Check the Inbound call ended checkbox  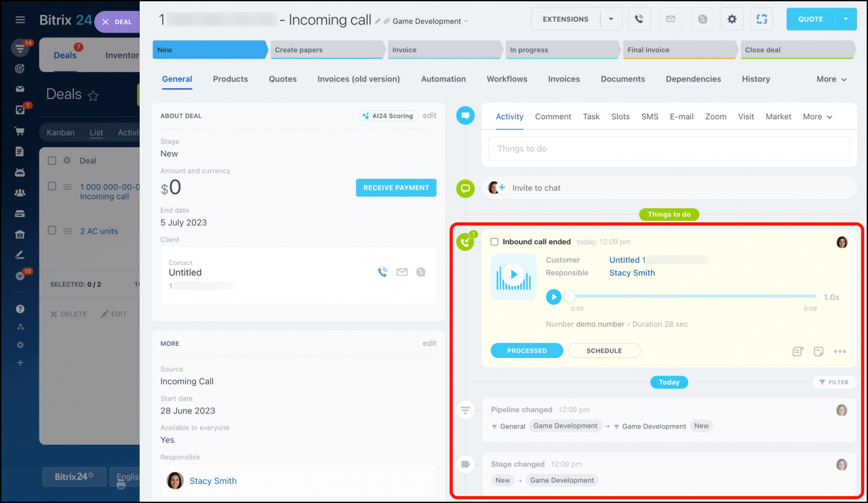(x=494, y=242)
